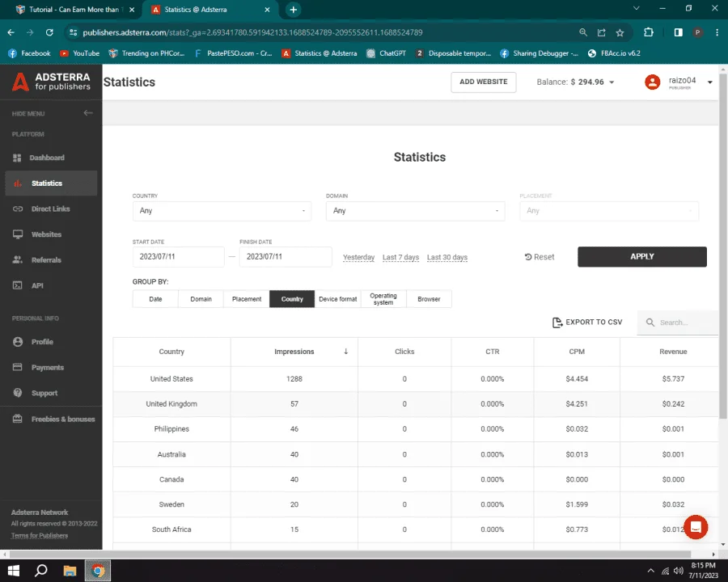Click EXPORT TO CSV
The height and width of the screenshot is (582, 728).
[x=587, y=322]
